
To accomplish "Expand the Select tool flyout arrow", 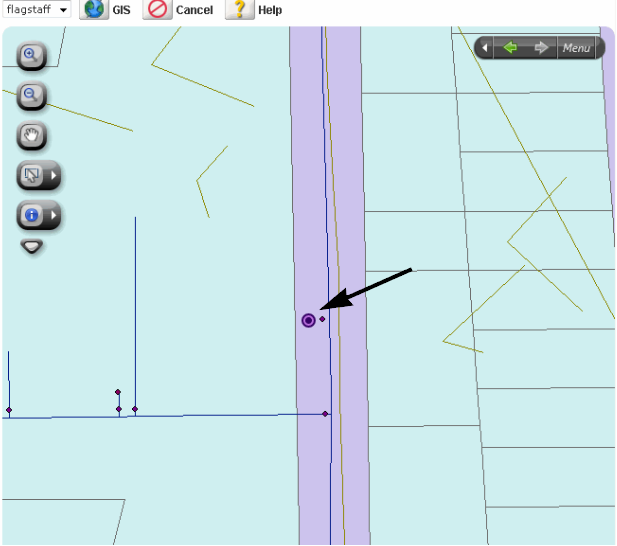I will point(55,176).
